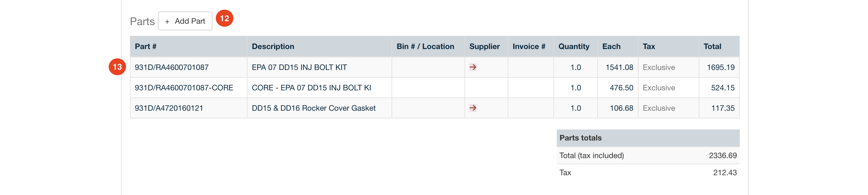The height and width of the screenshot is (195, 868).
Task: Edit quantity 1.0 for the bolt kit
Action: (x=575, y=67)
